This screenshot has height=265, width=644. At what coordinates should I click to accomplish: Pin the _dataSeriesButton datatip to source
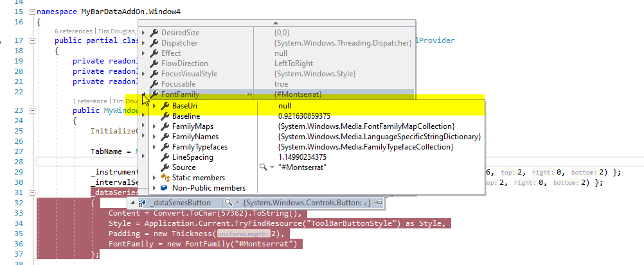point(379,203)
